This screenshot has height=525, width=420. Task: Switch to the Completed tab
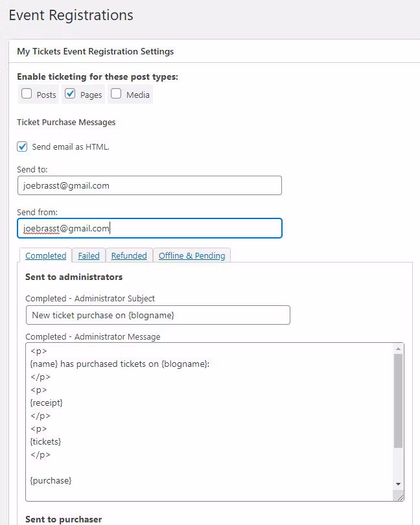[x=46, y=256]
